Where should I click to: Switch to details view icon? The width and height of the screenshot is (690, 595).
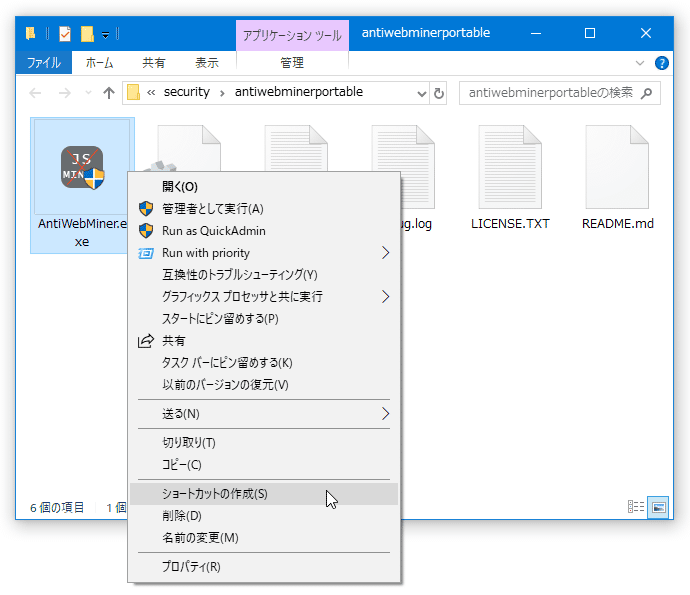(x=636, y=507)
